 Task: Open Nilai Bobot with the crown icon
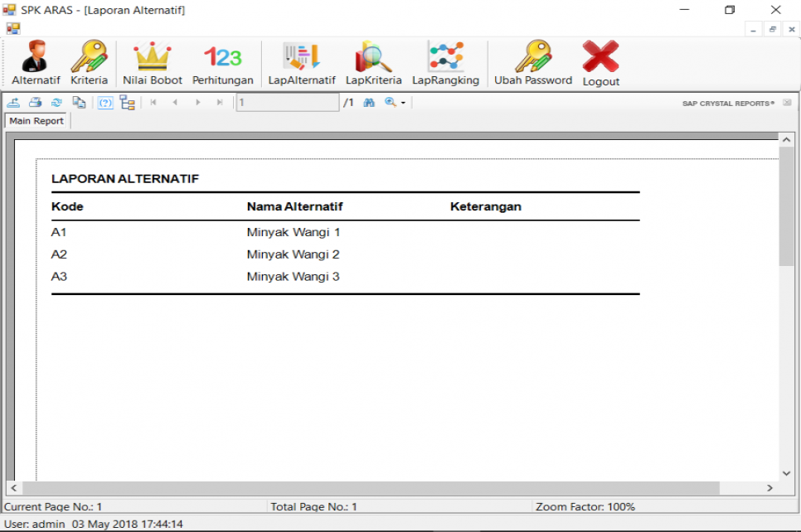[x=152, y=62]
